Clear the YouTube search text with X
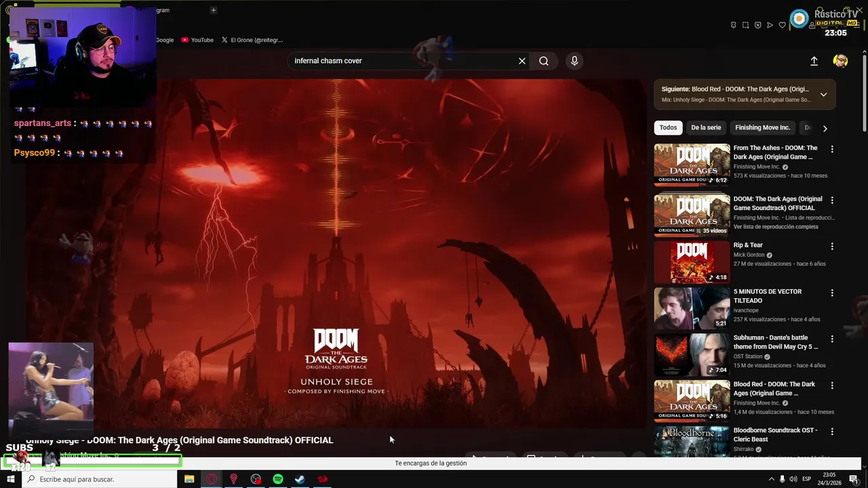868x488 pixels. pyautogui.click(x=522, y=61)
